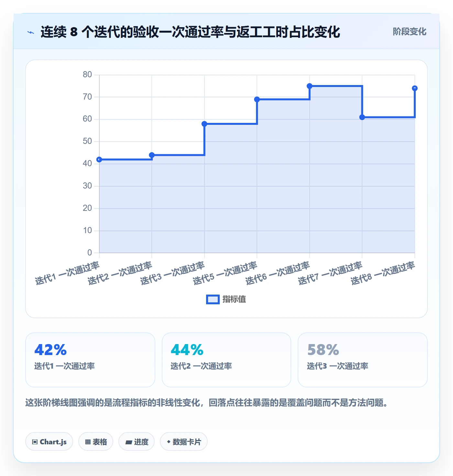Select the 数据卡片 tag chip
The image size is (453, 476).
click(x=184, y=442)
